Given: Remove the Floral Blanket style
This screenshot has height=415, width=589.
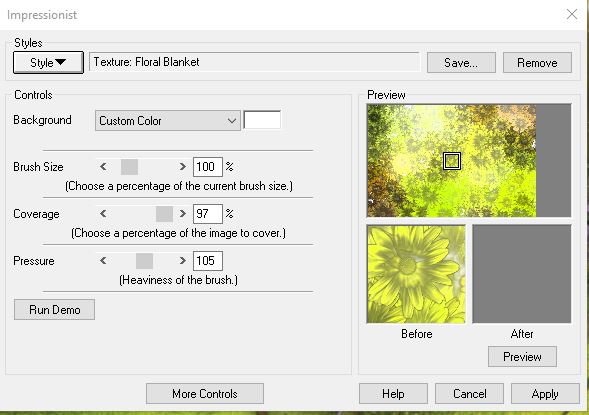Looking at the screenshot, I should click(x=537, y=62).
